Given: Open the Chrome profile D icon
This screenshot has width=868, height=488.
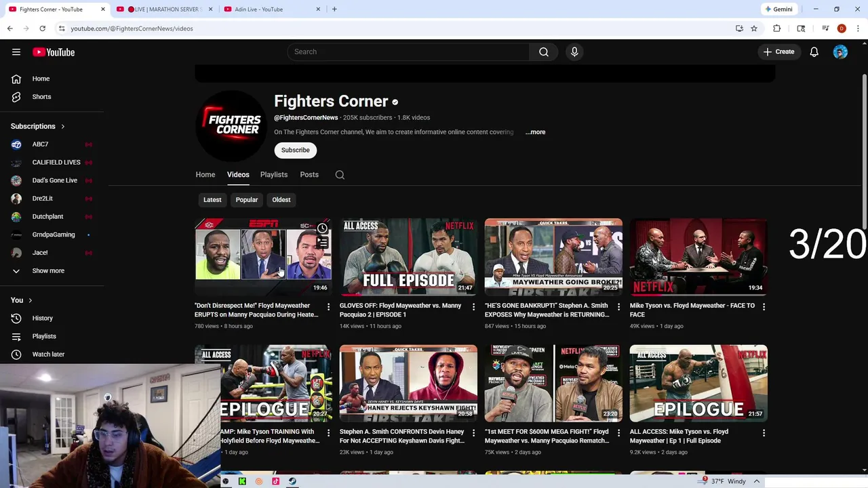Looking at the screenshot, I should click(x=842, y=28).
